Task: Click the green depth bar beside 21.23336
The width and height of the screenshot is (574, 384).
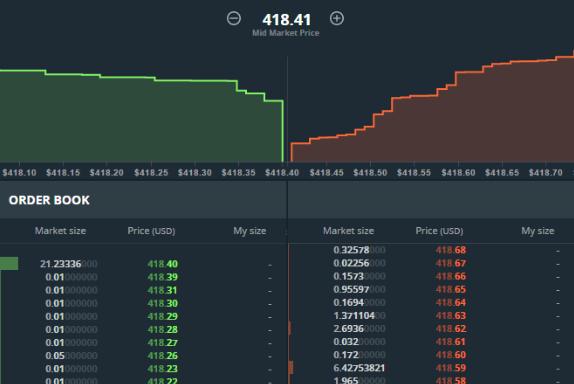Action: [9, 264]
